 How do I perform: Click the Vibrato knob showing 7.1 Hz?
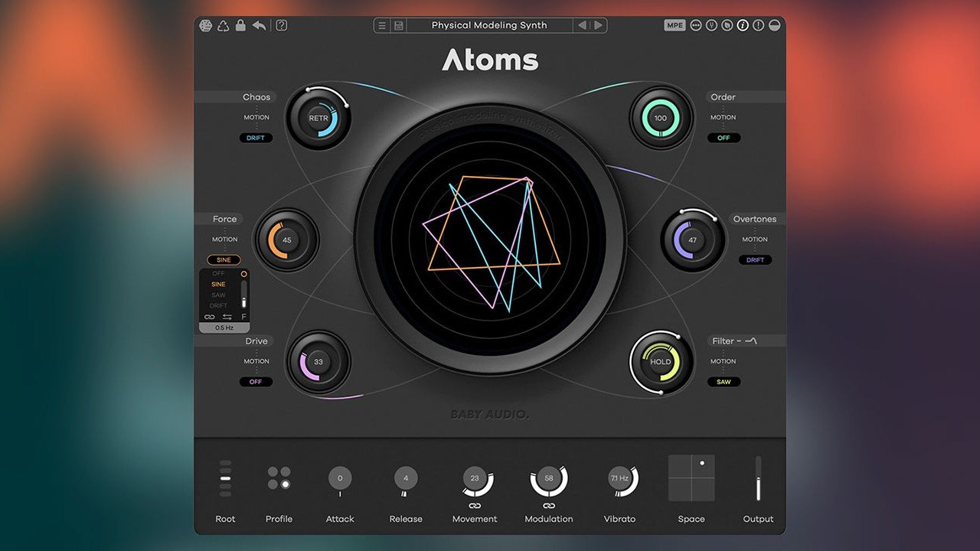pos(619,479)
